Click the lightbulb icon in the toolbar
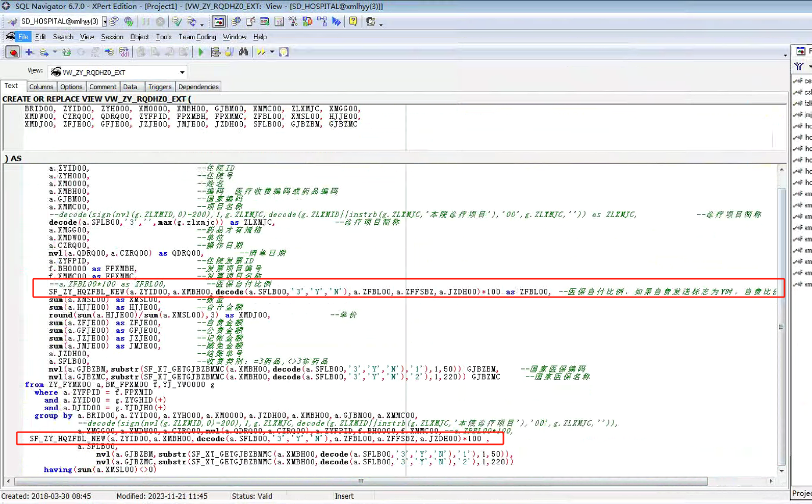The width and height of the screenshot is (812, 504). tap(284, 52)
